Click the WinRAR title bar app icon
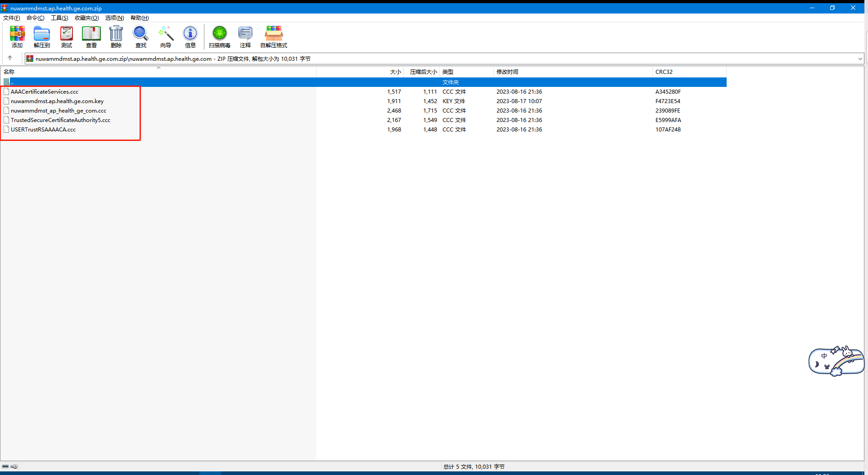The height and width of the screenshot is (475, 868). click(x=5, y=8)
